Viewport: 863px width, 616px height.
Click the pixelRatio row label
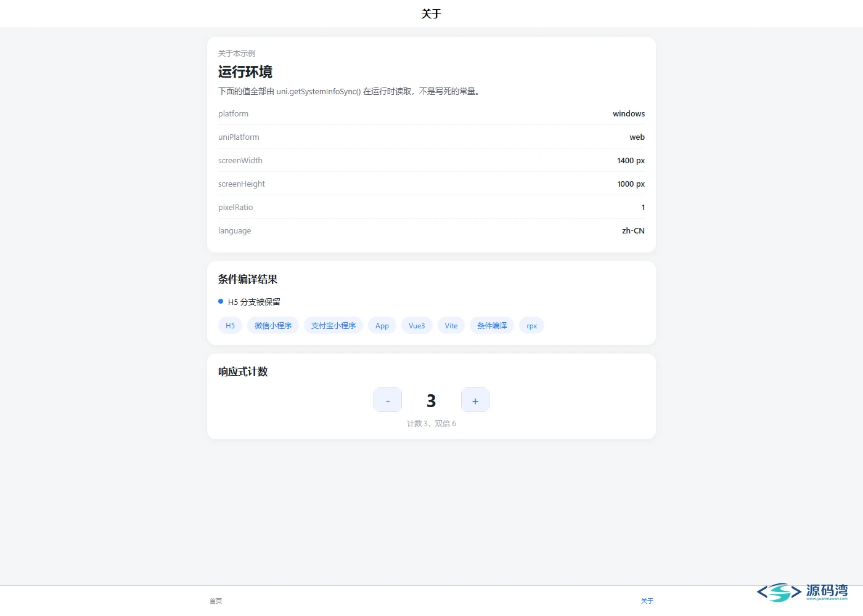(x=235, y=207)
